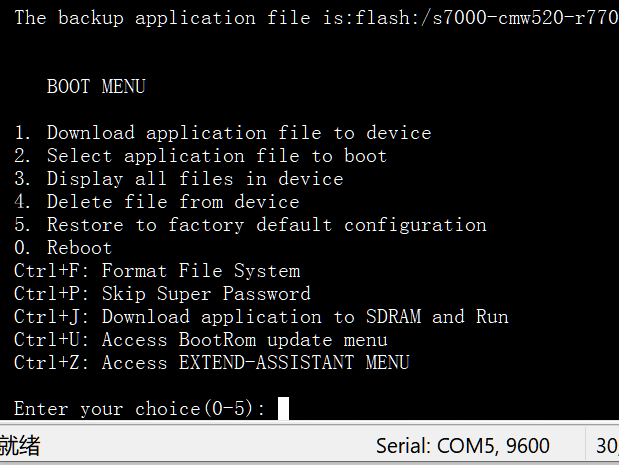Click the status bar section starting with '30'

(x=606, y=446)
